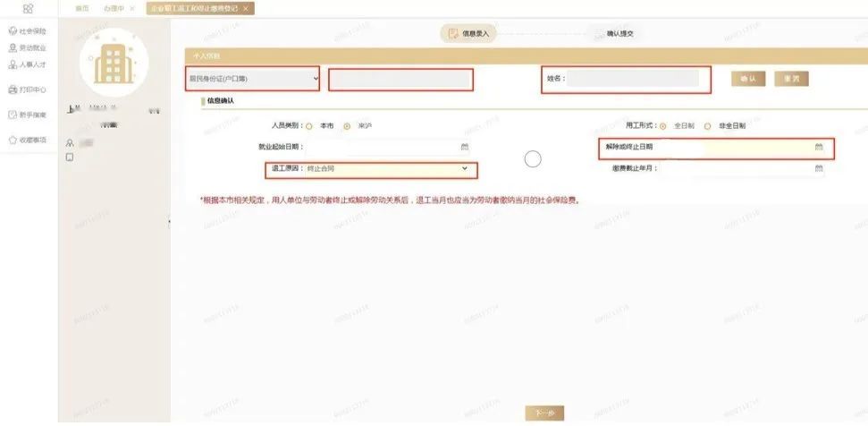Select the 来沪 radio option

(x=347, y=126)
